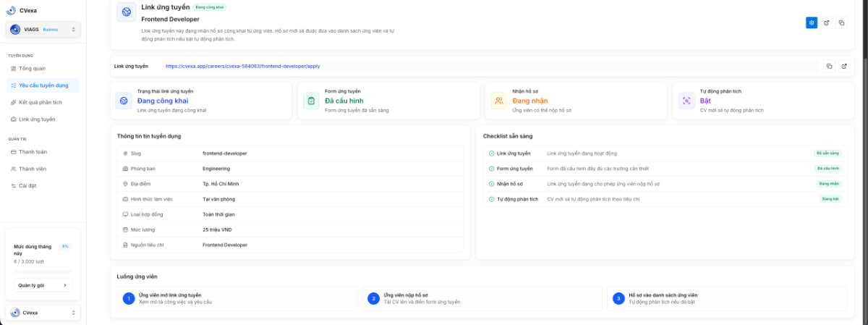
Task: Click step 3 Hồ sơ vào danh sách ứng viên
Action: tap(727, 298)
